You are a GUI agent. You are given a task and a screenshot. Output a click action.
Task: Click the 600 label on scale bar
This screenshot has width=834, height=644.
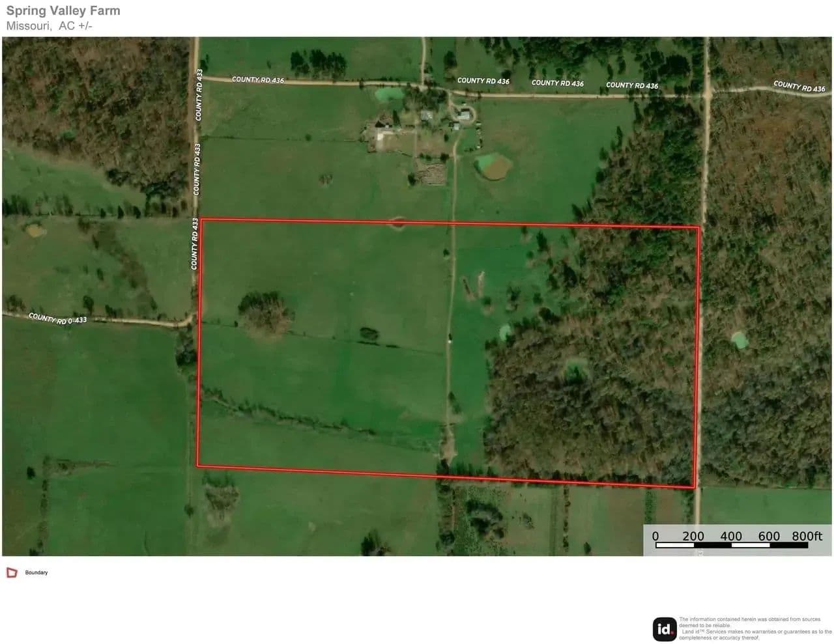[x=769, y=536]
